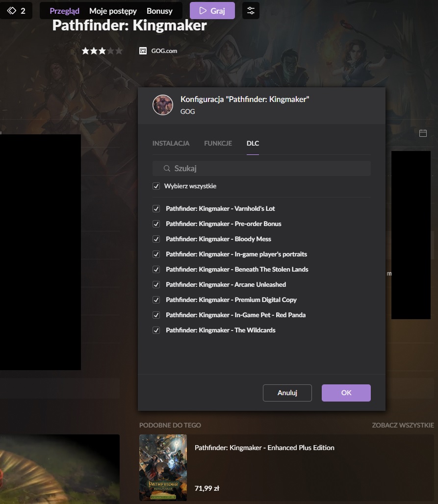This screenshot has height=504, width=438.
Task: Click the Pre-order Bonus DLC label
Action: (224, 224)
